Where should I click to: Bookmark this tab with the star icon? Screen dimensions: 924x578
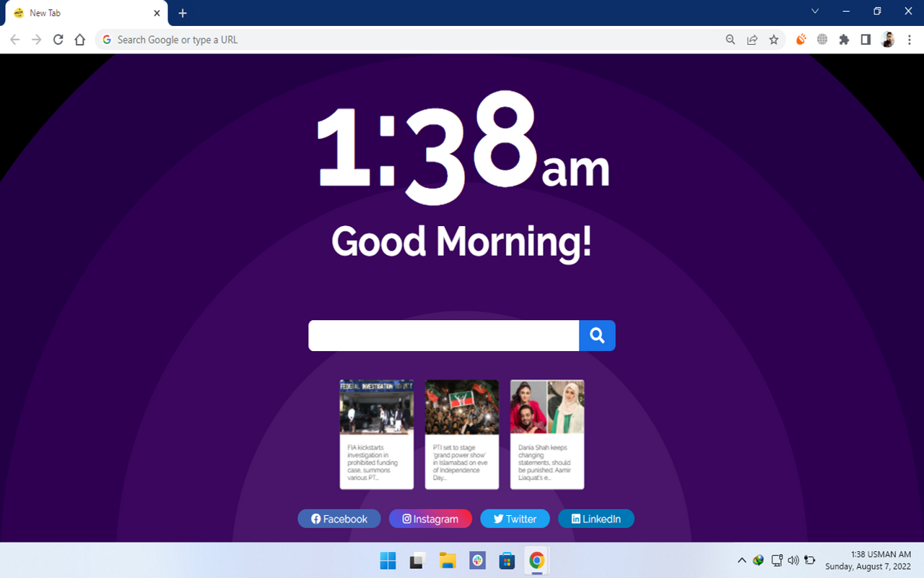[774, 40]
